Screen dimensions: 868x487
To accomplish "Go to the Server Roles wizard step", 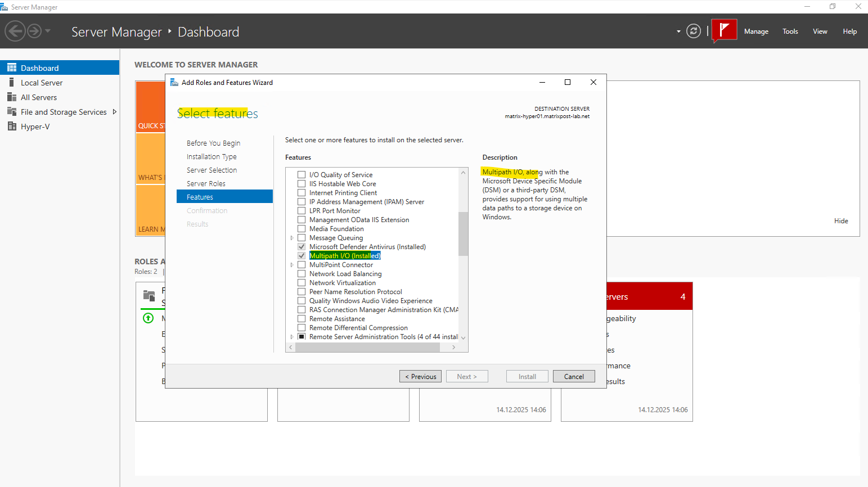I will click(x=206, y=184).
